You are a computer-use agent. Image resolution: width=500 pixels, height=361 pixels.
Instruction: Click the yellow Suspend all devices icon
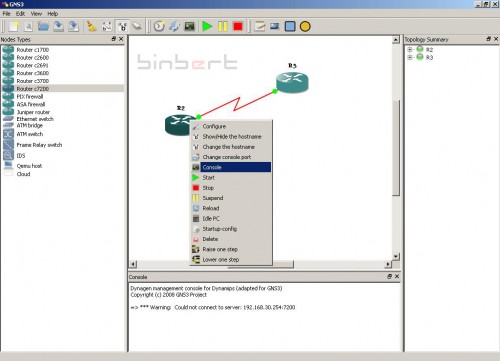(223, 26)
